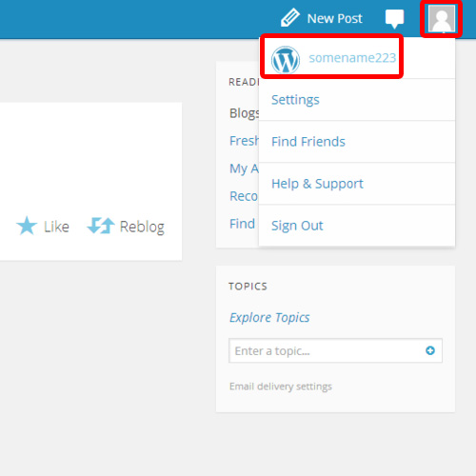Click the plus icon in topic field
Image resolution: width=476 pixels, height=476 pixels.
click(x=430, y=350)
